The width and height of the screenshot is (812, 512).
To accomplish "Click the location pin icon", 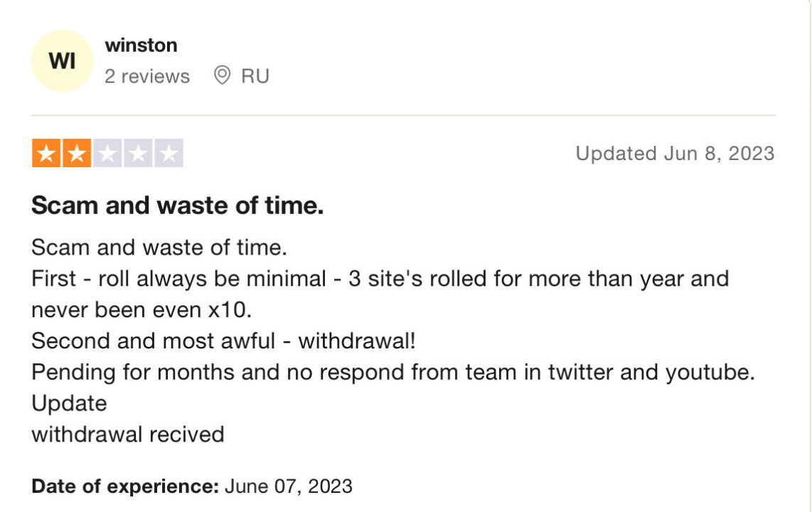I will [222, 75].
